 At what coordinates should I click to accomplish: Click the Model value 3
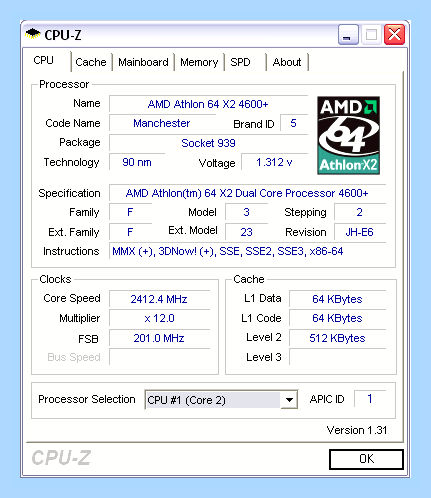pyautogui.click(x=246, y=212)
